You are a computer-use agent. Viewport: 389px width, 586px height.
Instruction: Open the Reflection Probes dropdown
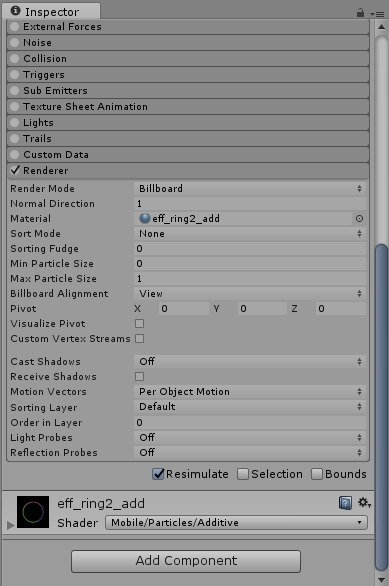coord(250,453)
